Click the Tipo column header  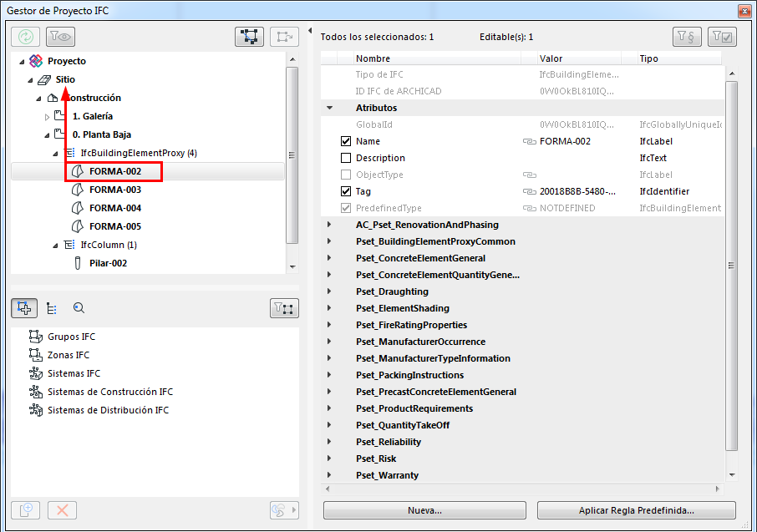tap(679, 58)
